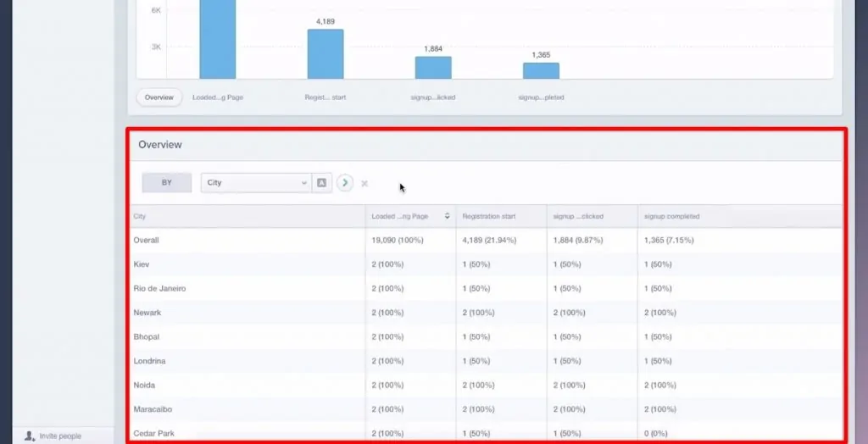Click Londrina's signup completed value 1 (50%)
Image resolution: width=868 pixels, height=444 pixels.
point(658,361)
